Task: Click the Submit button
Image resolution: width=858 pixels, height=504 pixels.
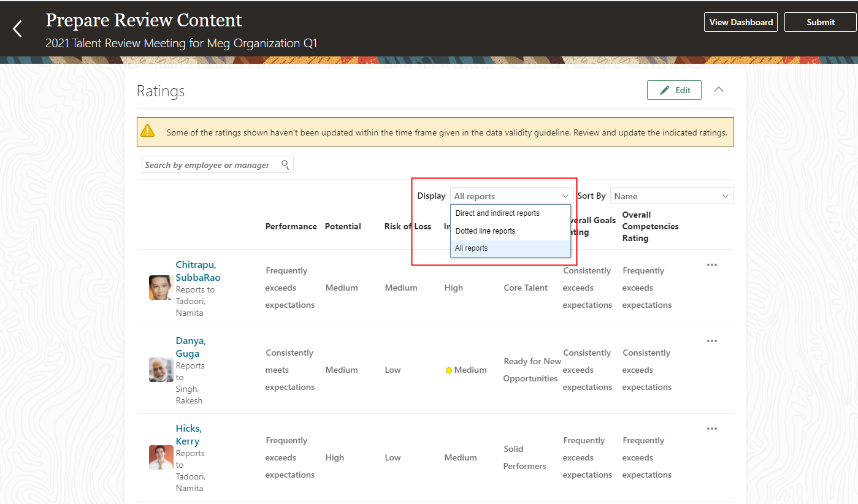Action: point(821,22)
